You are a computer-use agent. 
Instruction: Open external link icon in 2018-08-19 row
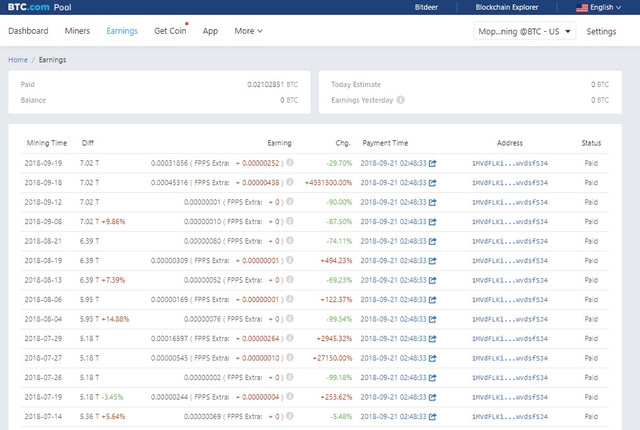[x=433, y=261]
